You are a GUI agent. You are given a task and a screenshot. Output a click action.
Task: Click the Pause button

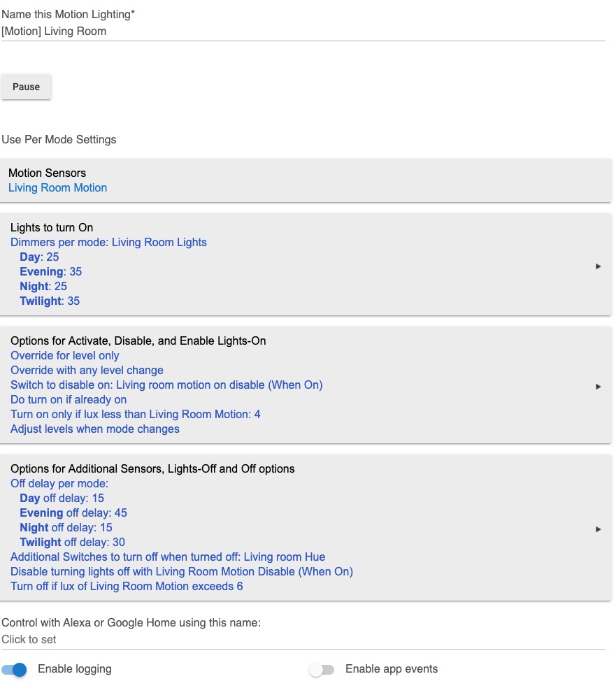coord(26,87)
